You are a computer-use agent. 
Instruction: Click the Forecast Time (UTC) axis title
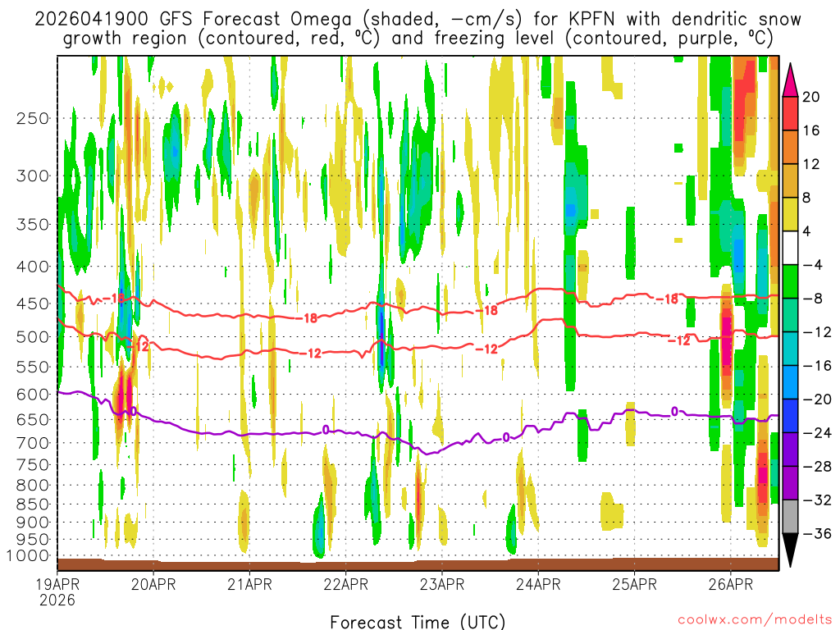pyautogui.click(x=418, y=621)
